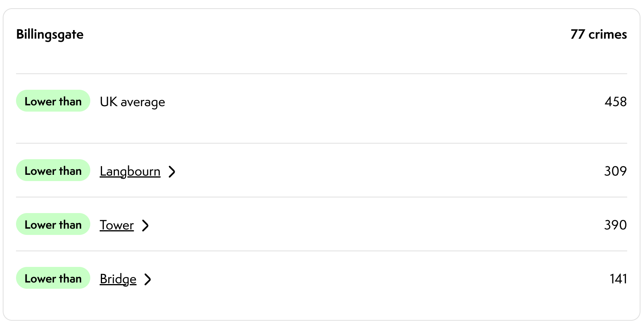Open the Bridge area link

(x=118, y=279)
